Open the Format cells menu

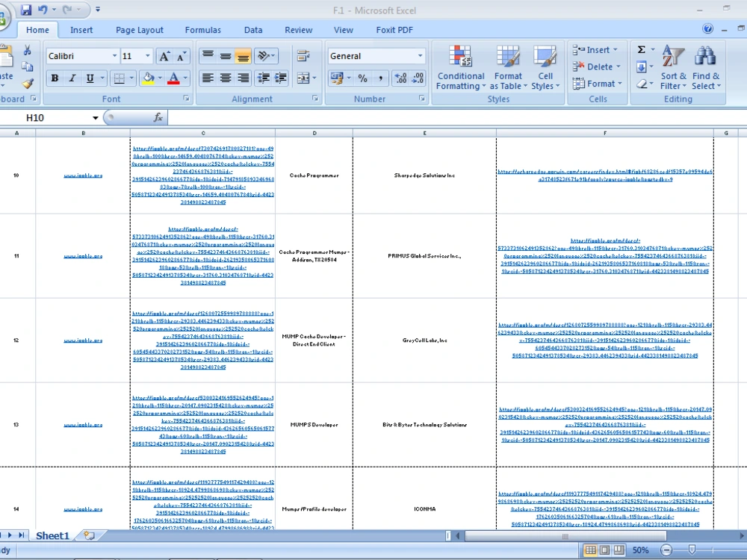[598, 84]
